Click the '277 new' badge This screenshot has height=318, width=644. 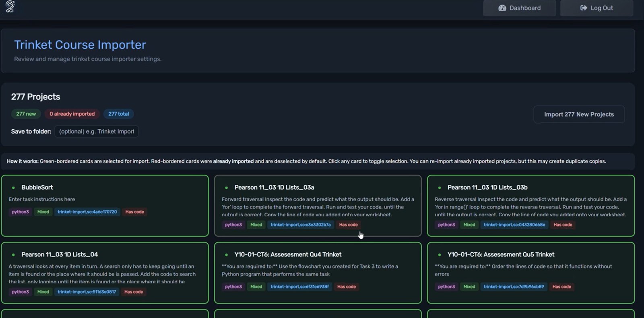[x=26, y=114]
